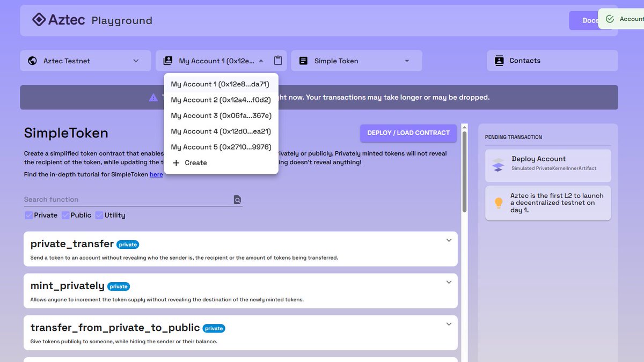The width and height of the screenshot is (644, 362).
Task: Toggle the Utility filter checkbox
Action: pyautogui.click(x=99, y=215)
